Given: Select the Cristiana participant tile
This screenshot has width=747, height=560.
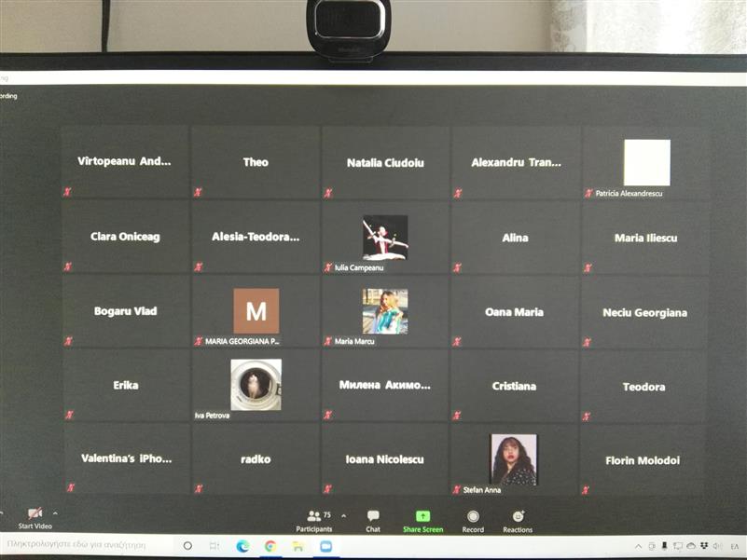Looking at the screenshot, I should (514, 386).
